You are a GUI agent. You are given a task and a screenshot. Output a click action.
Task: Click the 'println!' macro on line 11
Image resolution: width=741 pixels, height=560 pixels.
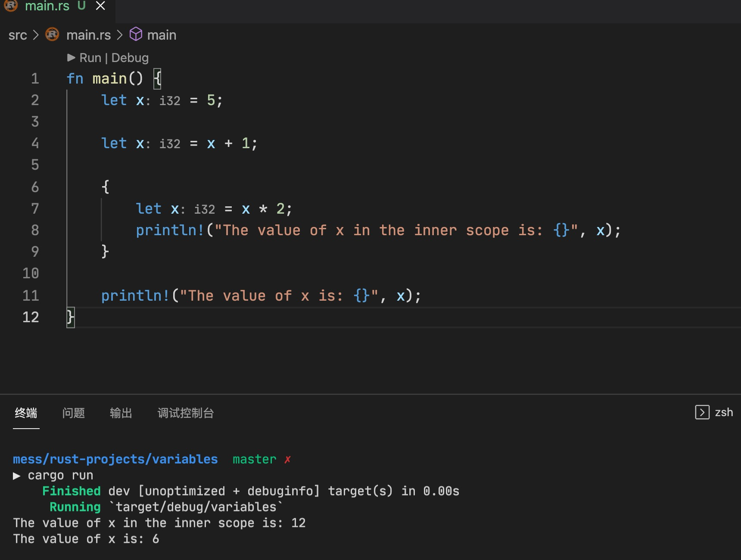point(136,296)
